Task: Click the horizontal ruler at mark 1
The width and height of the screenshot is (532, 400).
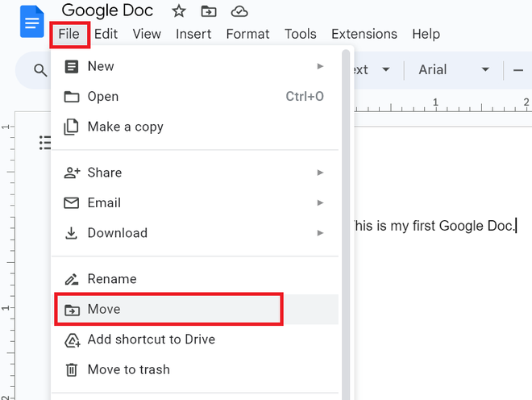Action: point(435,102)
